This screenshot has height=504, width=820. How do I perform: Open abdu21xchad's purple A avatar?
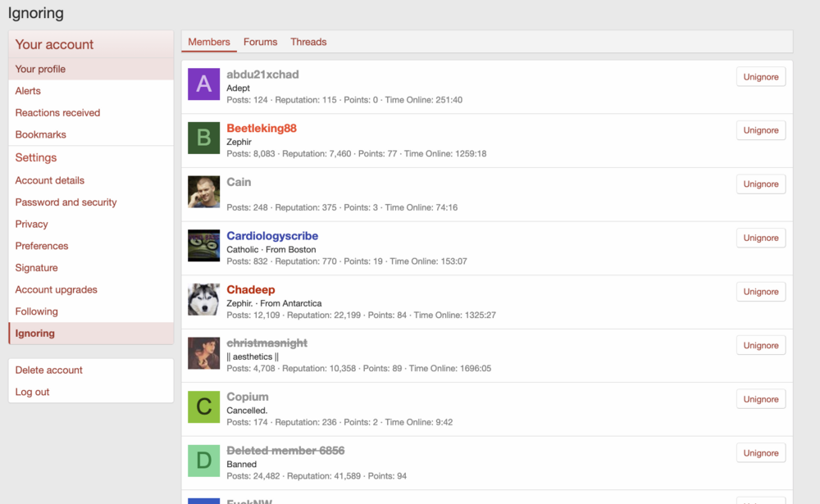tap(203, 84)
